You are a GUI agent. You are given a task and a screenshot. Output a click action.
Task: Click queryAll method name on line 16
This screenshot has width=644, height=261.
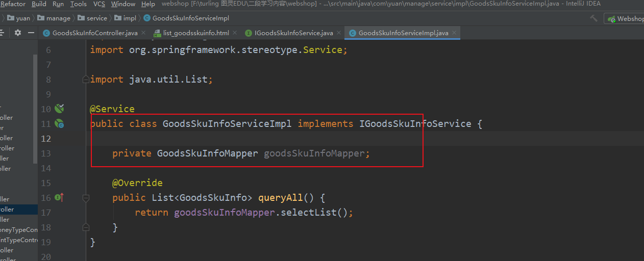[x=281, y=197]
